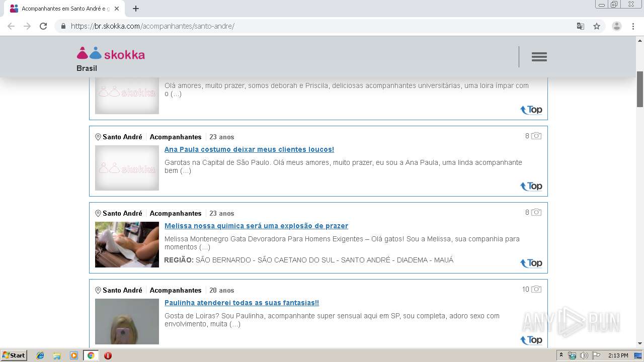The height and width of the screenshot is (362, 644).
Task: Open taskbar clock showing 2:13 PM
Action: point(618,355)
